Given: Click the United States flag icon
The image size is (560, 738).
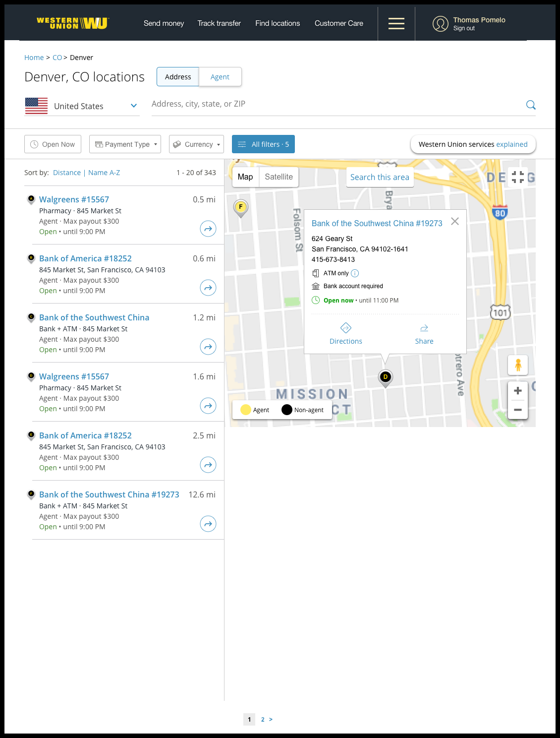Looking at the screenshot, I should point(36,106).
